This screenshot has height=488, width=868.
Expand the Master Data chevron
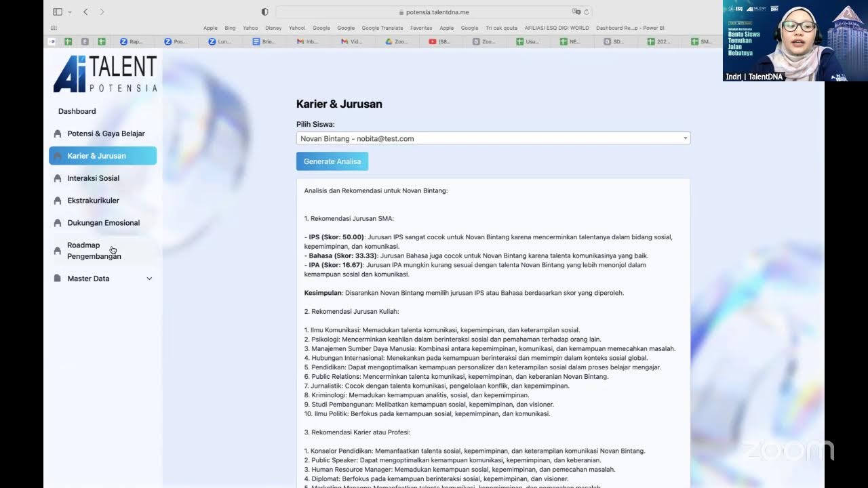pos(149,279)
